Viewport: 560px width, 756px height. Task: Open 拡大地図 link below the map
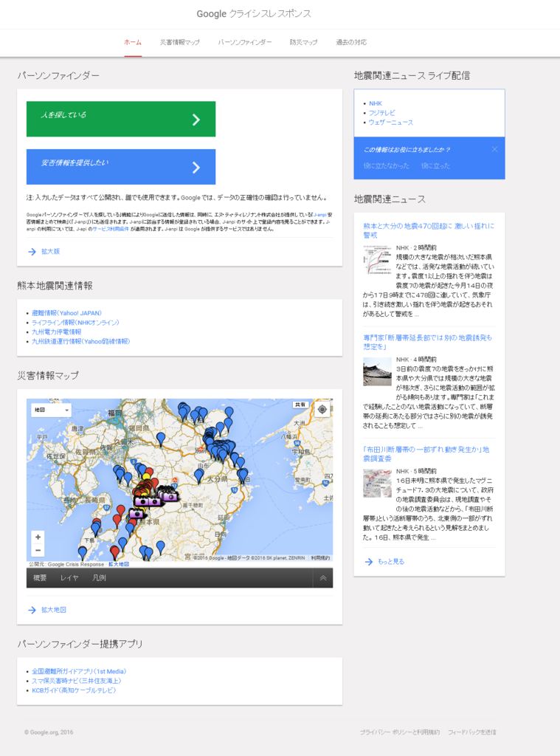[54, 610]
